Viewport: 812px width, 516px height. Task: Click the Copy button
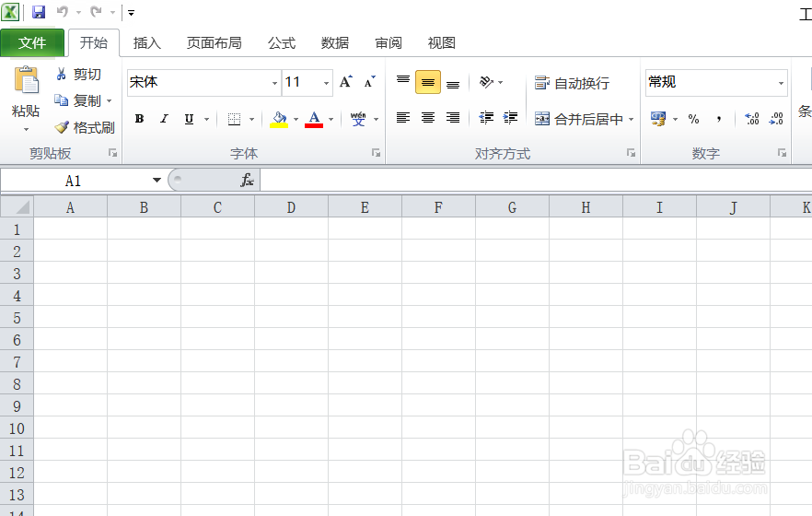(x=77, y=100)
